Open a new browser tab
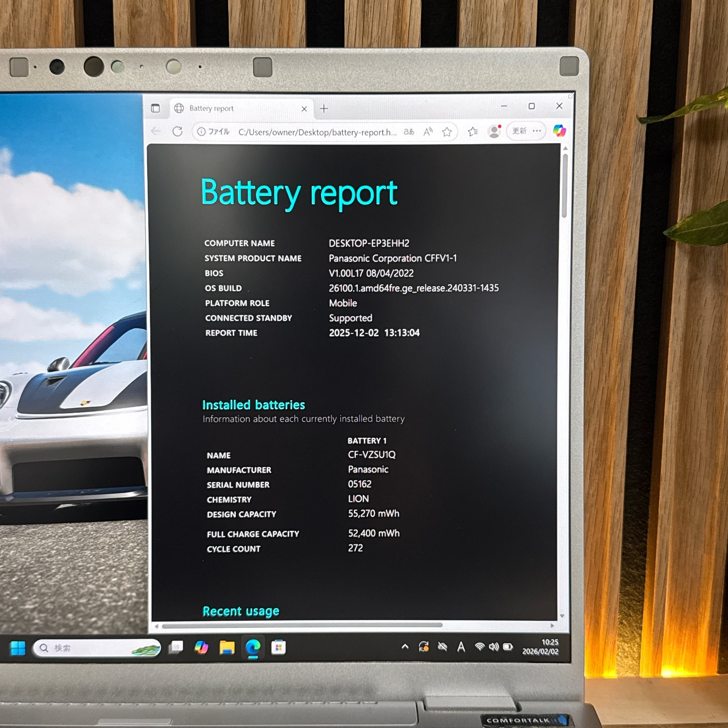 (324, 109)
